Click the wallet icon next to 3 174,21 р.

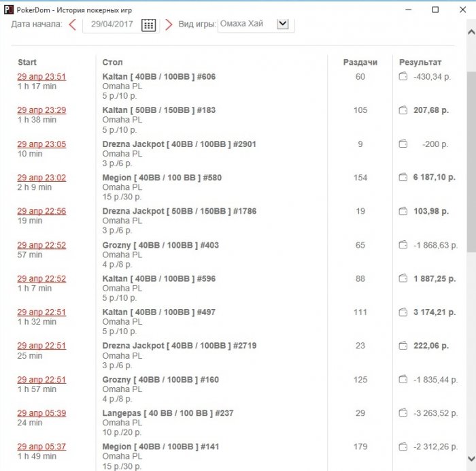click(403, 312)
